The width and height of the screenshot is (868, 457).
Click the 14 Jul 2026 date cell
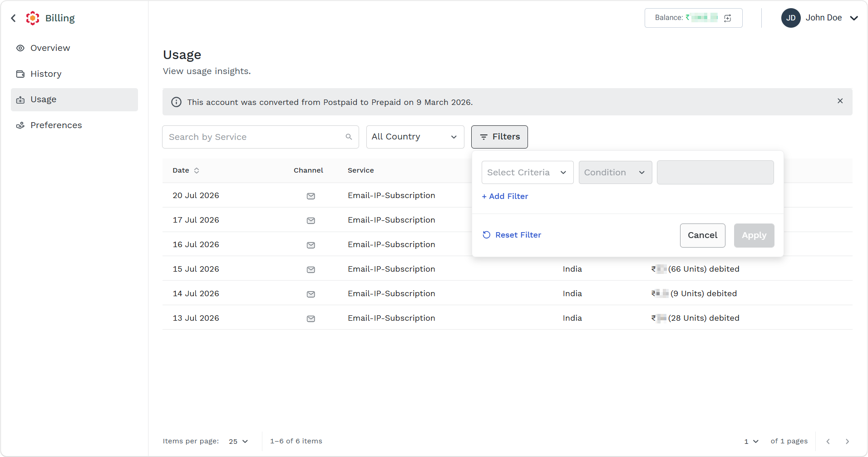[x=196, y=293]
